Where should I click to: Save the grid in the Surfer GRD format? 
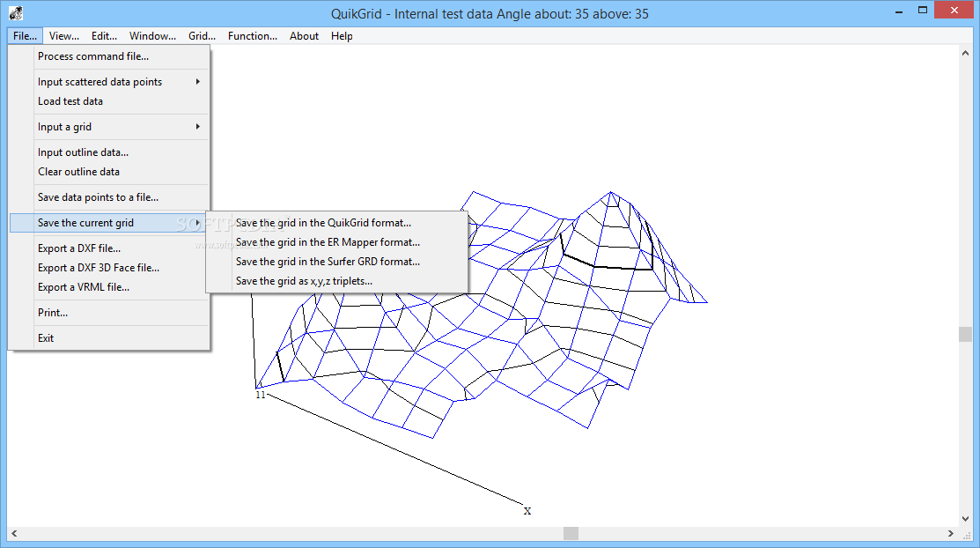(337, 262)
